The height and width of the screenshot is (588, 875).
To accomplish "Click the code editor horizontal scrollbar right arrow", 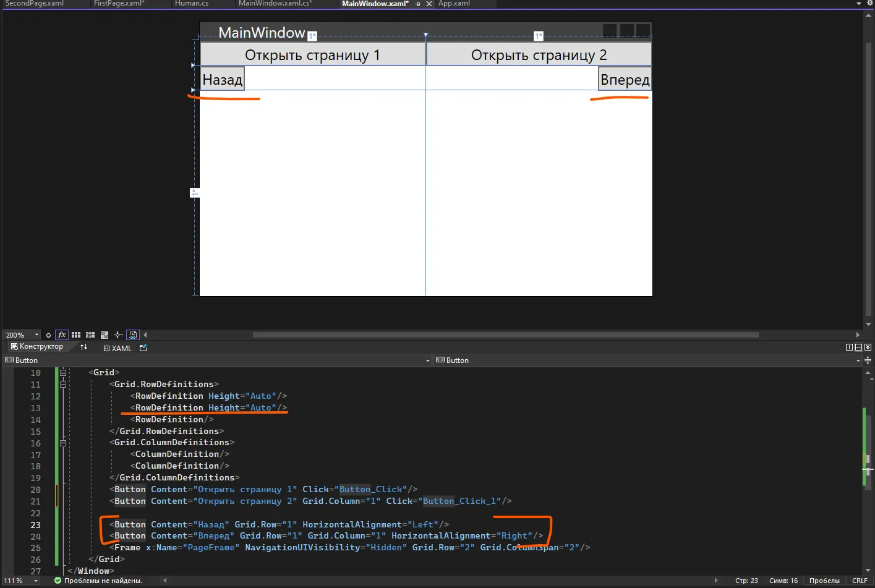I will point(716,580).
